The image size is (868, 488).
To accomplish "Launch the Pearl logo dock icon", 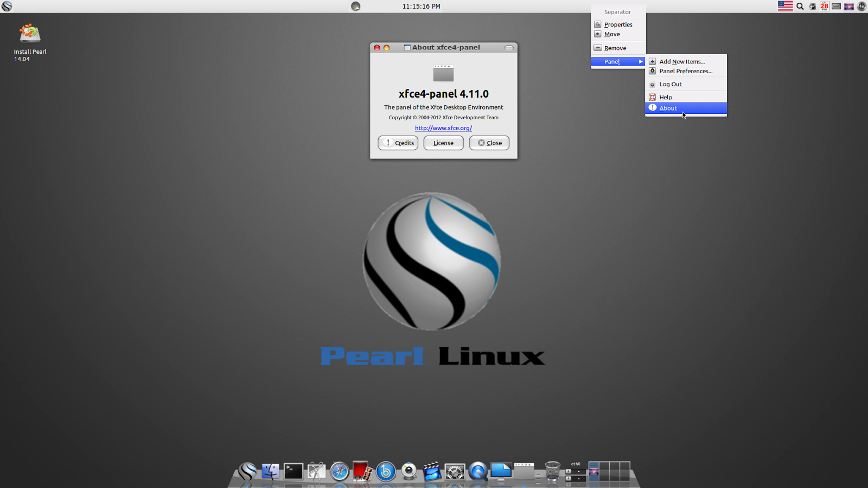I will pos(247,471).
